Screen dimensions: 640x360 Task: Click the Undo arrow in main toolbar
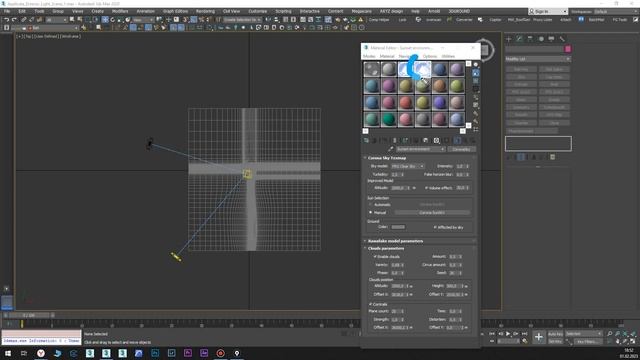(7, 20)
